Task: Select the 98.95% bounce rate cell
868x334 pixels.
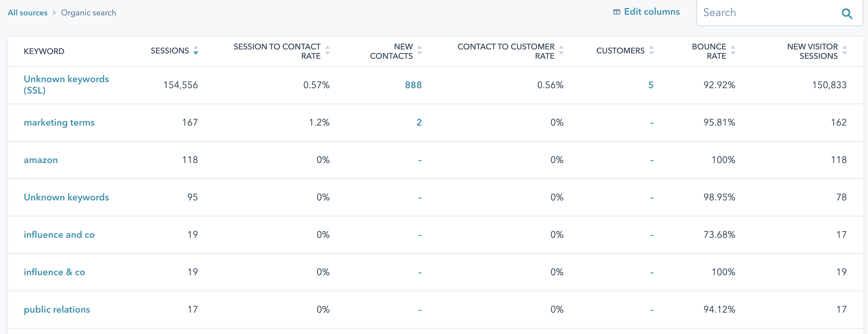Action: (x=719, y=197)
